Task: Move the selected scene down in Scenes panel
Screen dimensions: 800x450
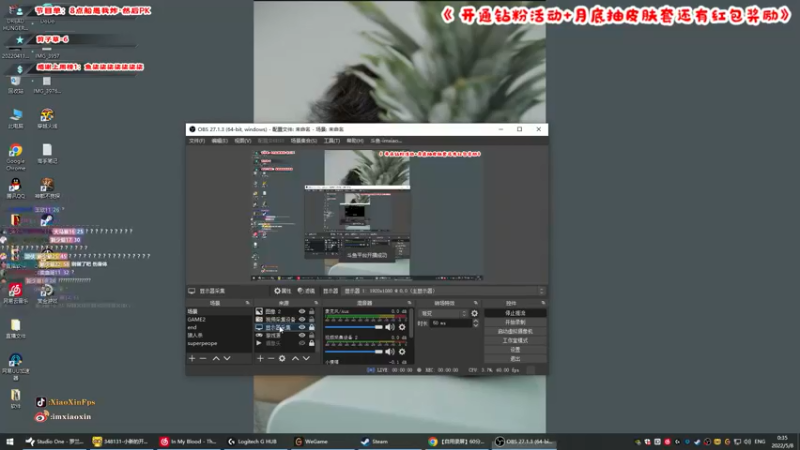Action: (227, 359)
